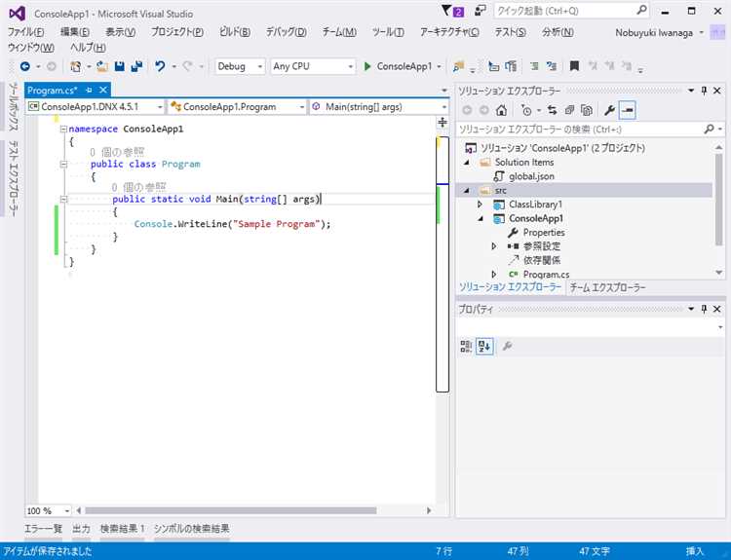This screenshot has width=731, height=560.
Task: Open the Debug configuration dropdown
Action: point(240,66)
